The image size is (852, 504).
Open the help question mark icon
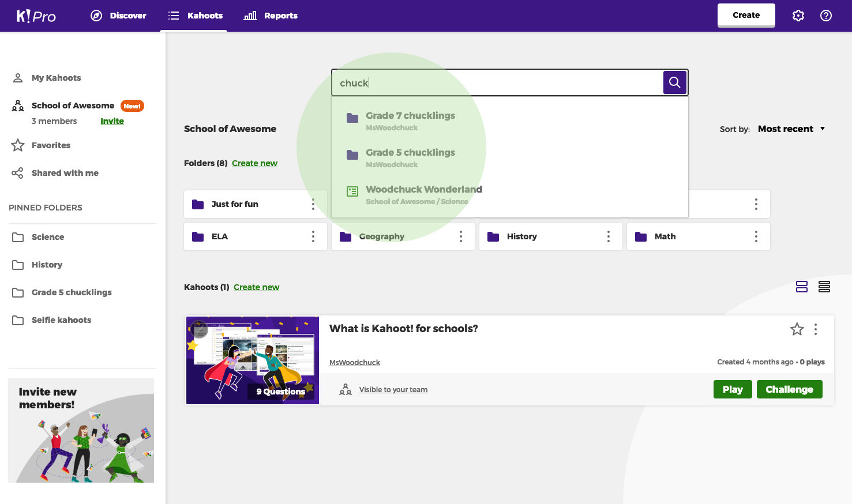[x=826, y=16]
